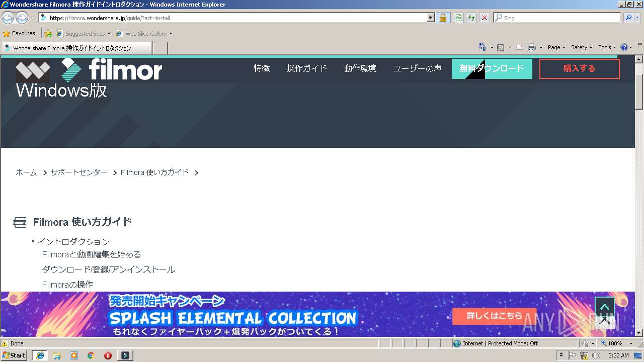Image resolution: width=644 pixels, height=362 pixels.
Task: Click the サポートセンター breadcrumb link
Action: (x=78, y=172)
